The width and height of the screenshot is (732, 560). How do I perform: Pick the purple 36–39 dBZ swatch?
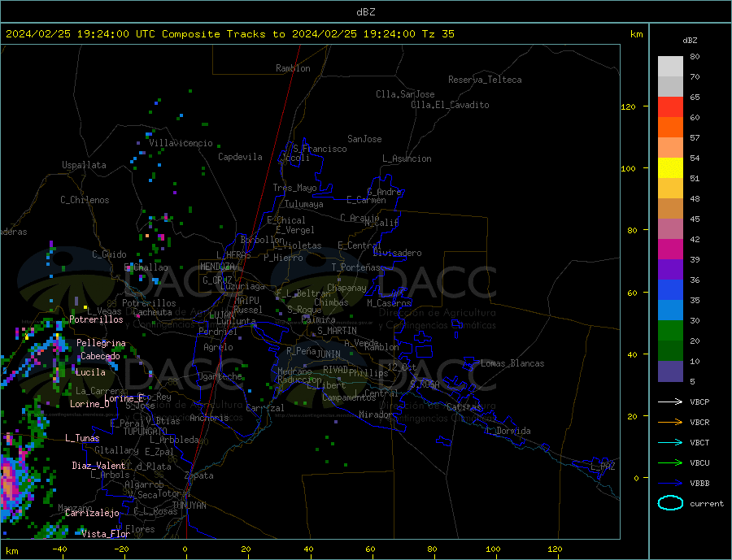tap(670, 270)
